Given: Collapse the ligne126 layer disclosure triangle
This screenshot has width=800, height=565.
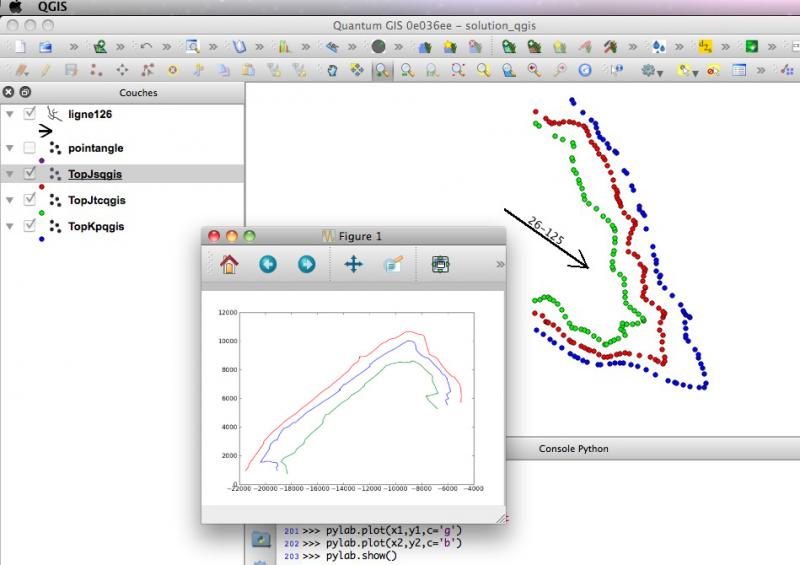Looking at the screenshot, I should pyautogui.click(x=10, y=114).
